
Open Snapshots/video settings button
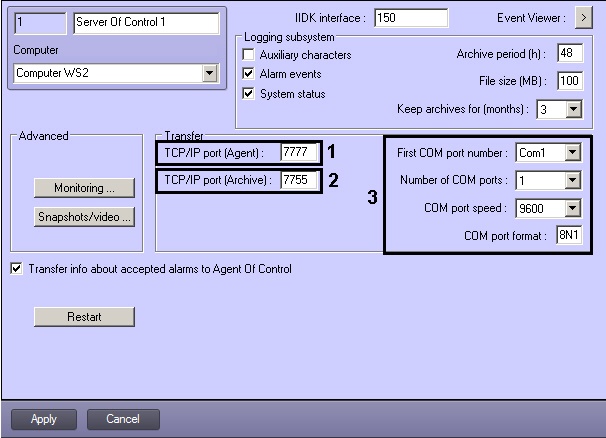tap(84, 216)
